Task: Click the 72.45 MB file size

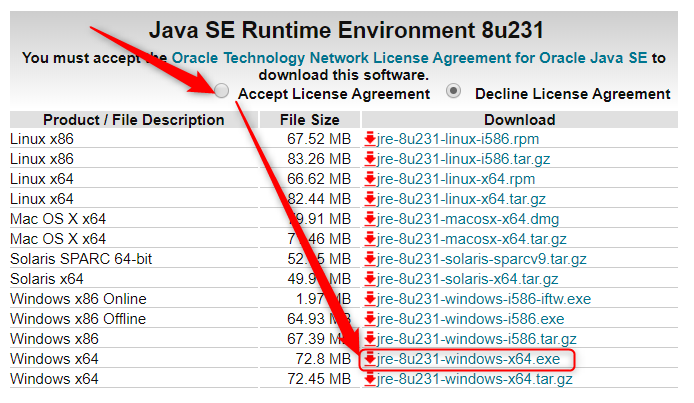Action: pyautogui.click(x=319, y=379)
